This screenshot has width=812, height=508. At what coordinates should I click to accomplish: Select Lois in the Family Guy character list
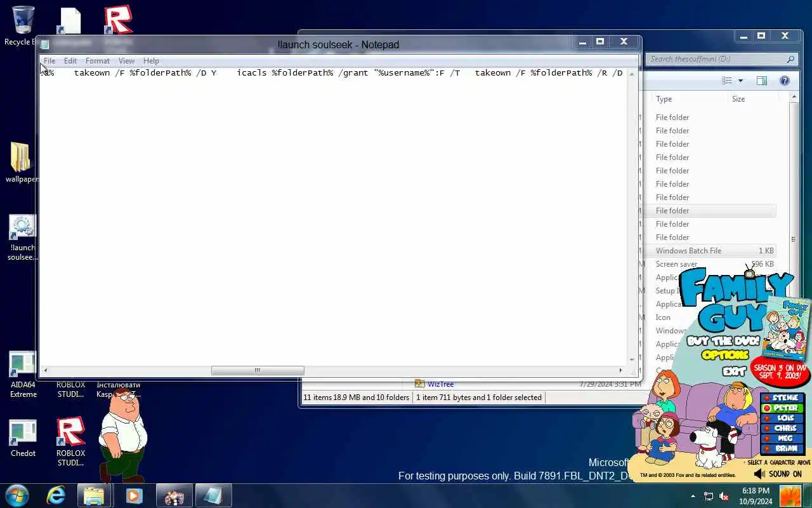783,418
